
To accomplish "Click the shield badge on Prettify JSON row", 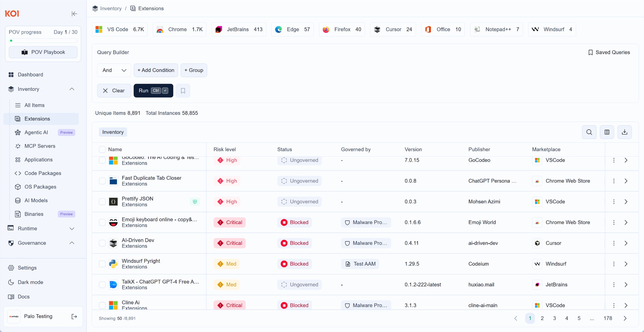I will tap(195, 202).
